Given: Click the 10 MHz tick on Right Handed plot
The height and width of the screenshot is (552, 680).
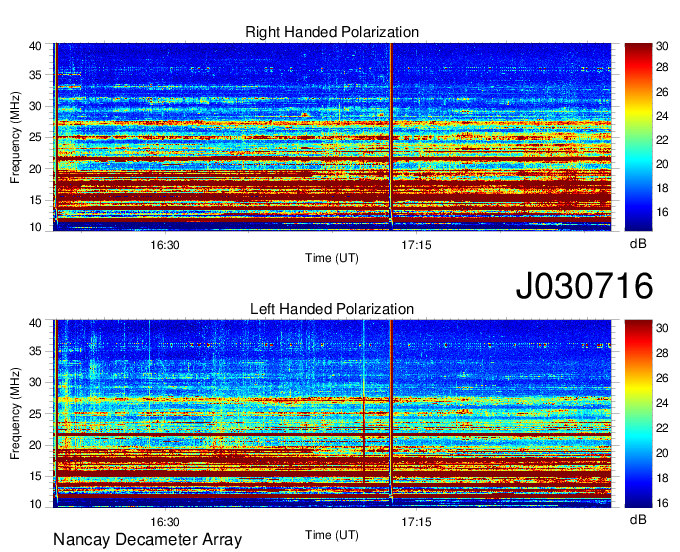Looking at the screenshot, I should [35, 227].
